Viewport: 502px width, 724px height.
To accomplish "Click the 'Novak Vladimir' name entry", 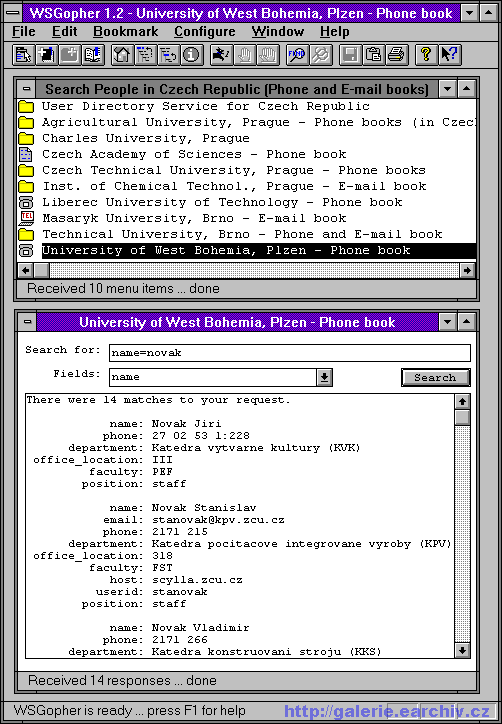I will (200, 628).
